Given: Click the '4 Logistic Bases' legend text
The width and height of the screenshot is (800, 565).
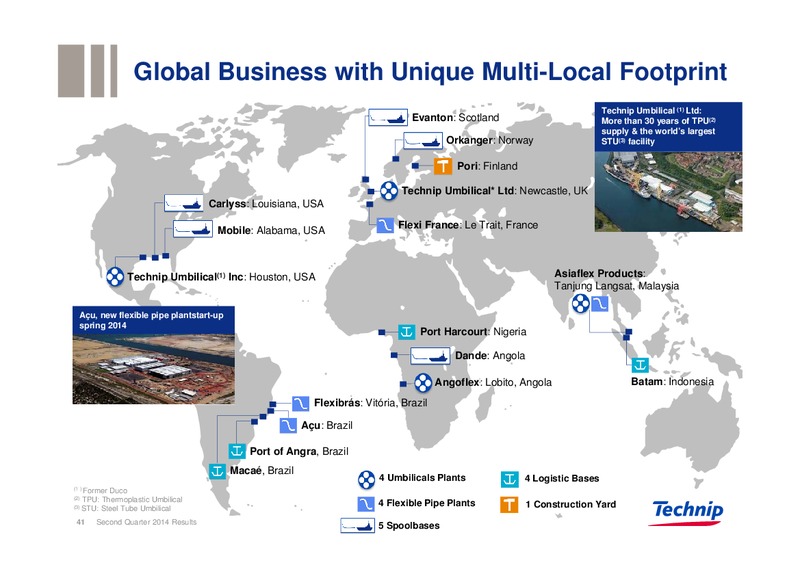Looking at the screenshot, I should click(562, 479).
